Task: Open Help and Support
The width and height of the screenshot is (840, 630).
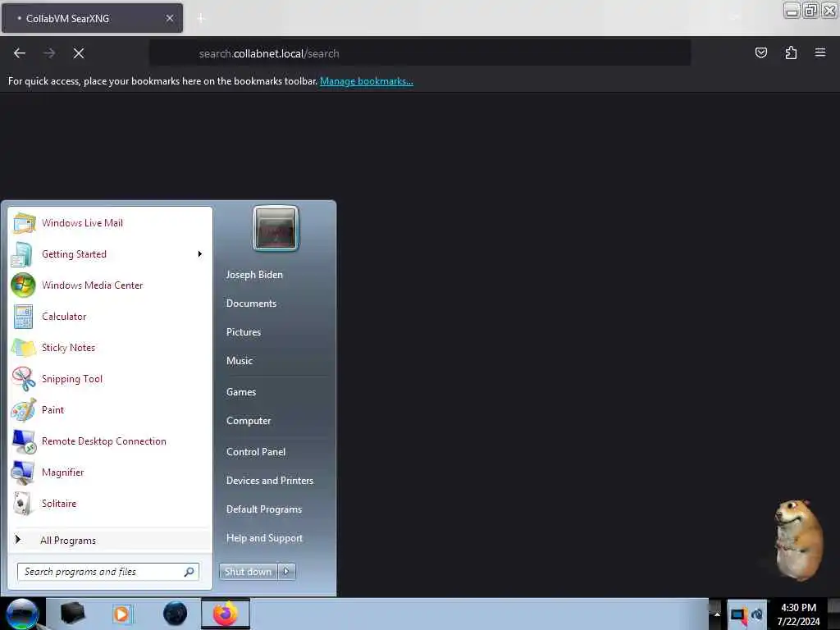Action: (264, 538)
